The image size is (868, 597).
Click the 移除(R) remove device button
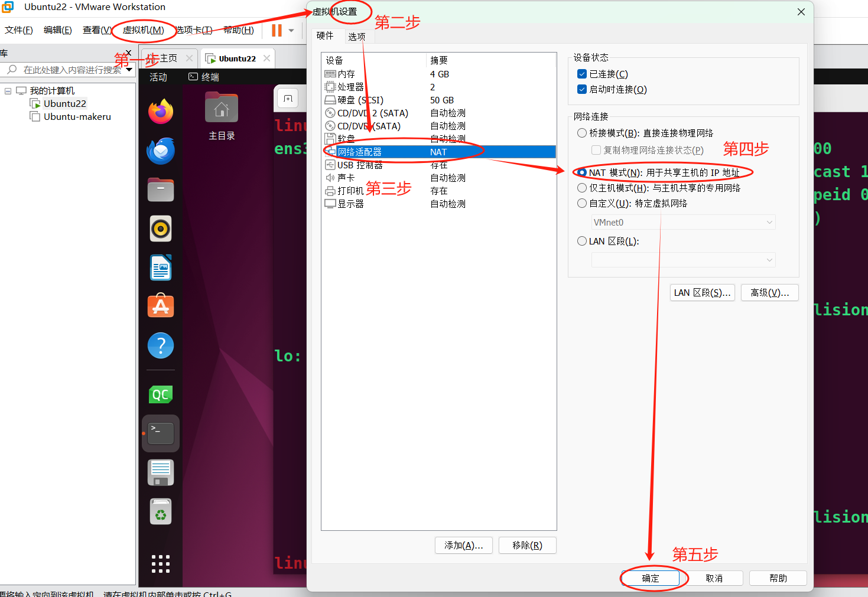528,545
